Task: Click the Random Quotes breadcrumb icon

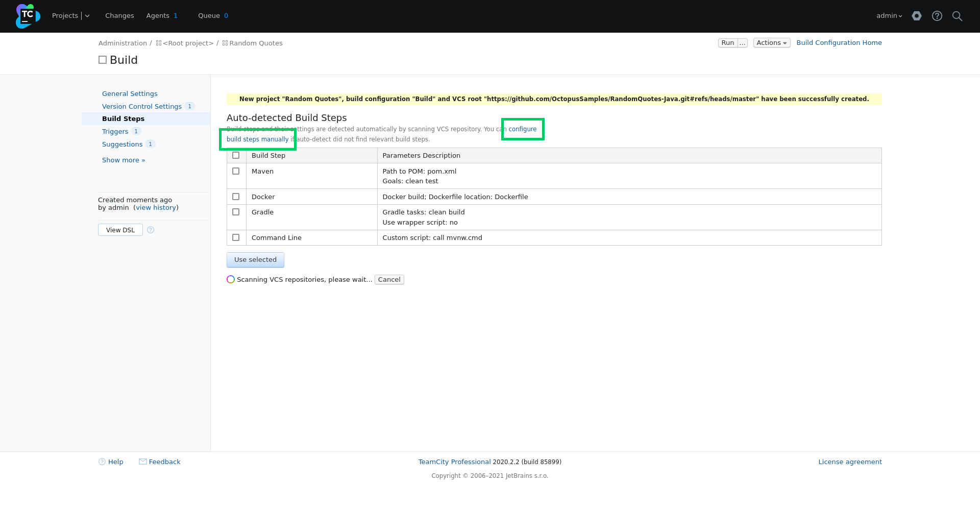Action: click(225, 43)
